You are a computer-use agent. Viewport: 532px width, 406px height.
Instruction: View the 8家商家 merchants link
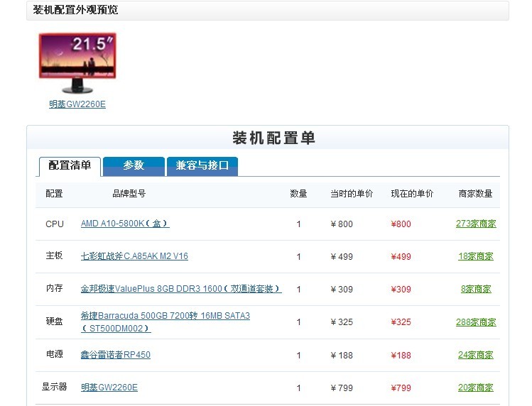(476, 289)
